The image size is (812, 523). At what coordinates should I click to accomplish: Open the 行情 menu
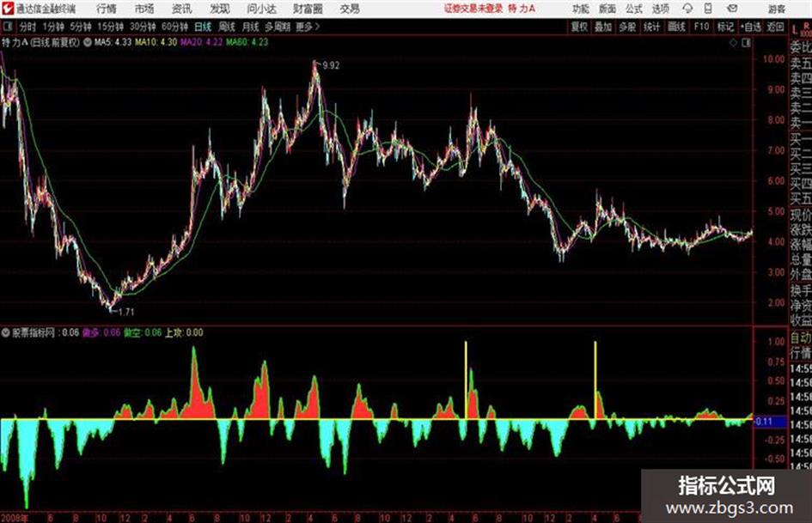(x=107, y=9)
